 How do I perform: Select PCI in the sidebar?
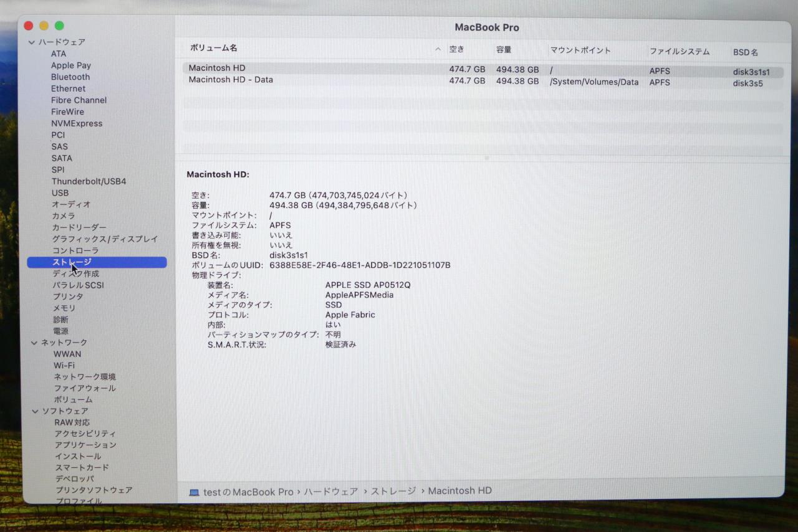[x=58, y=135]
